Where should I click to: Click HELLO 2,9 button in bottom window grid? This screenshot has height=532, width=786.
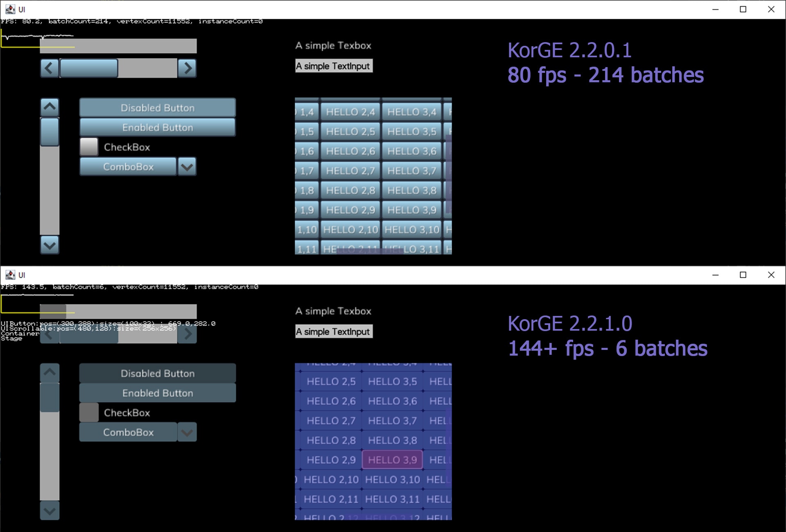click(x=331, y=460)
